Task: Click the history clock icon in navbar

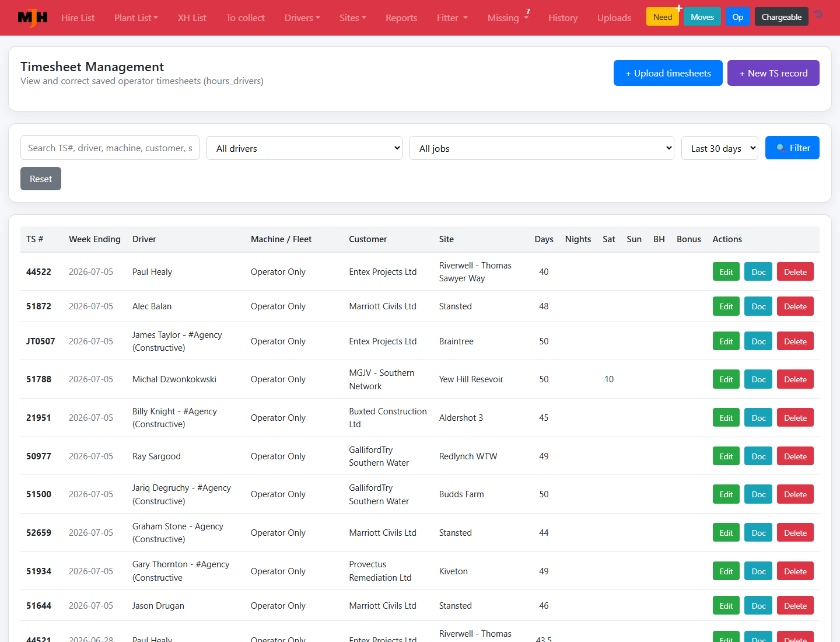Action: (819, 15)
